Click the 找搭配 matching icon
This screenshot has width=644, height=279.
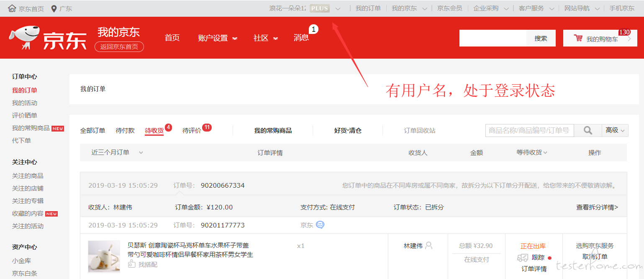point(132,264)
